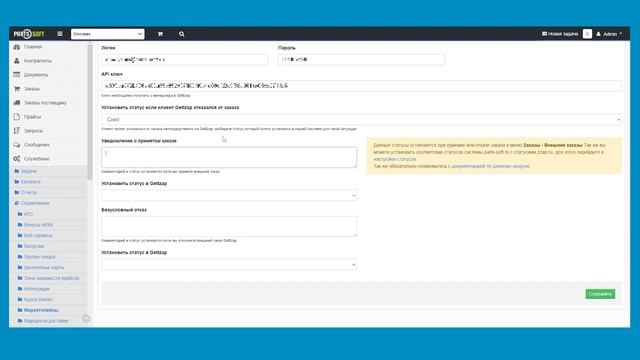Click the task counter badge
Viewport: 640px width, 360px height.
click(587, 34)
